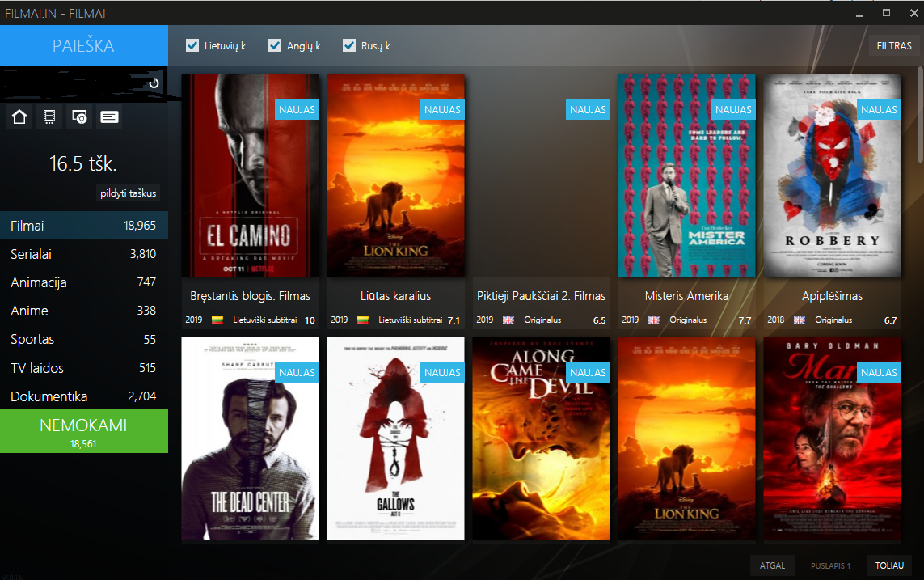924x580 pixels.
Task: Select Dokumentika category
Action: click(x=84, y=396)
